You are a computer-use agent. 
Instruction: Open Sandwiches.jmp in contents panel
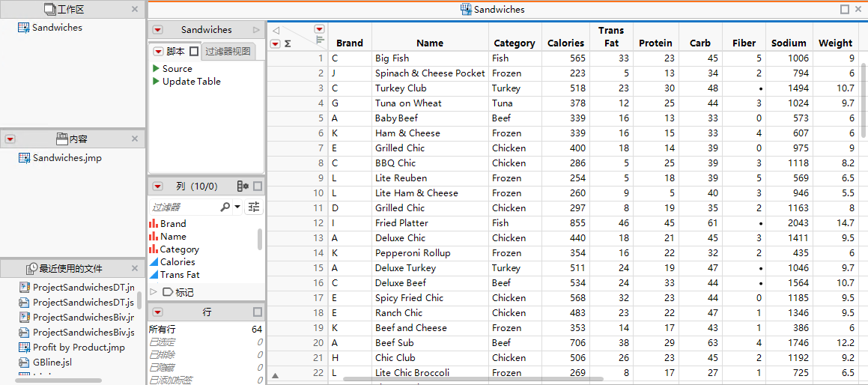point(67,158)
